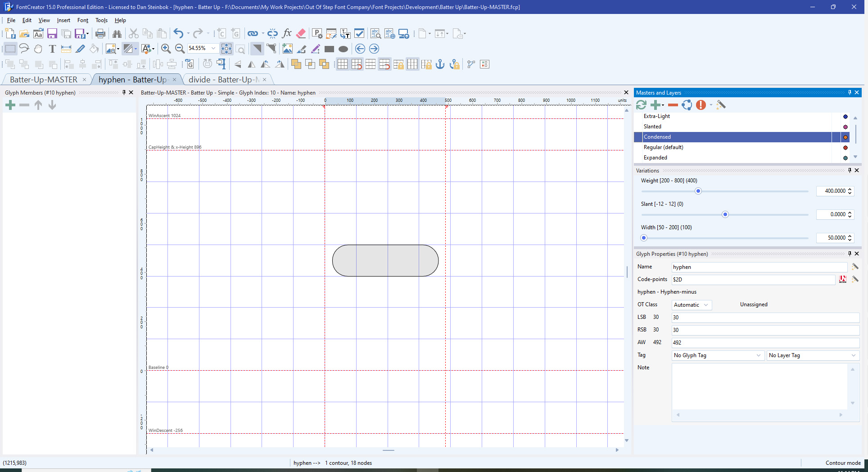868x472 pixels.
Task: Click the Weight slider handle
Action: click(x=698, y=191)
